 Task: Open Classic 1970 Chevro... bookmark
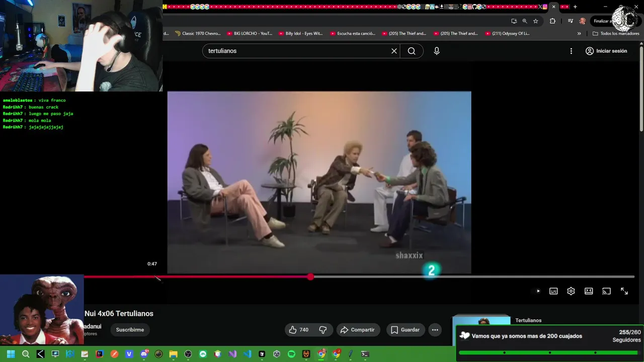(198, 34)
